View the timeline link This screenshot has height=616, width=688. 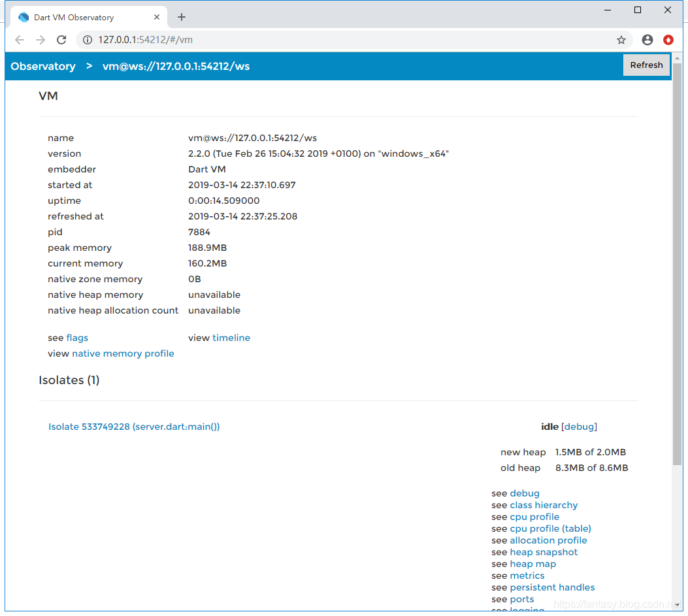pos(231,338)
